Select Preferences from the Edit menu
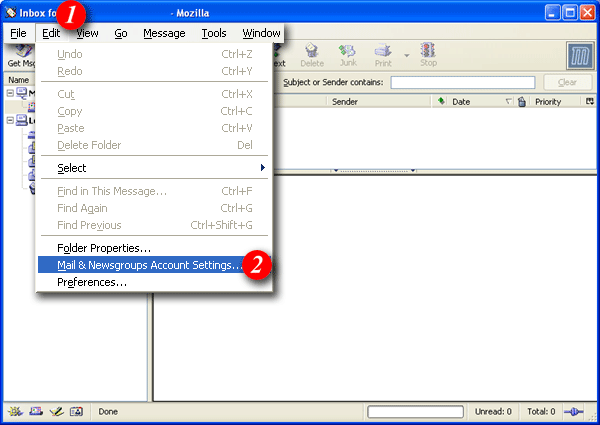600x425 pixels. click(x=92, y=282)
